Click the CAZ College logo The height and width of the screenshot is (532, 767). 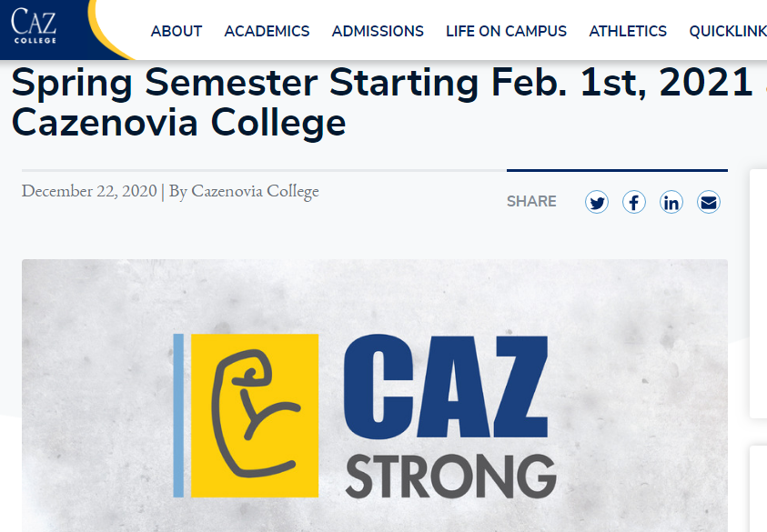35,25
